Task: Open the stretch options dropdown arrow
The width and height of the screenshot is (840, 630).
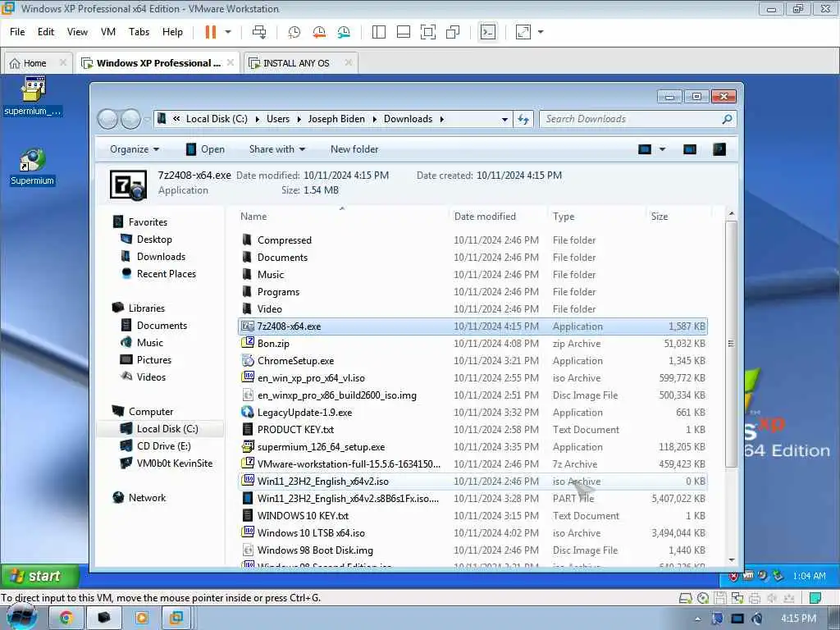Action: coord(541,32)
